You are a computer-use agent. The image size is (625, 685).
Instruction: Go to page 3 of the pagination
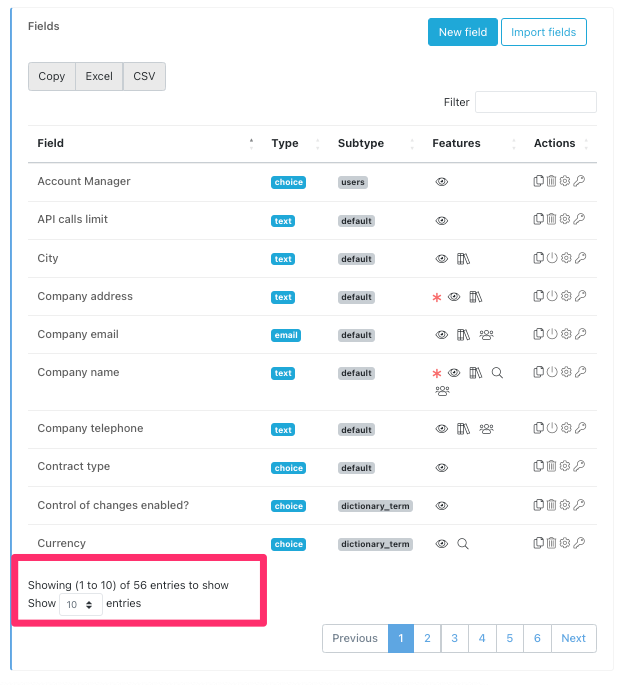click(454, 638)
